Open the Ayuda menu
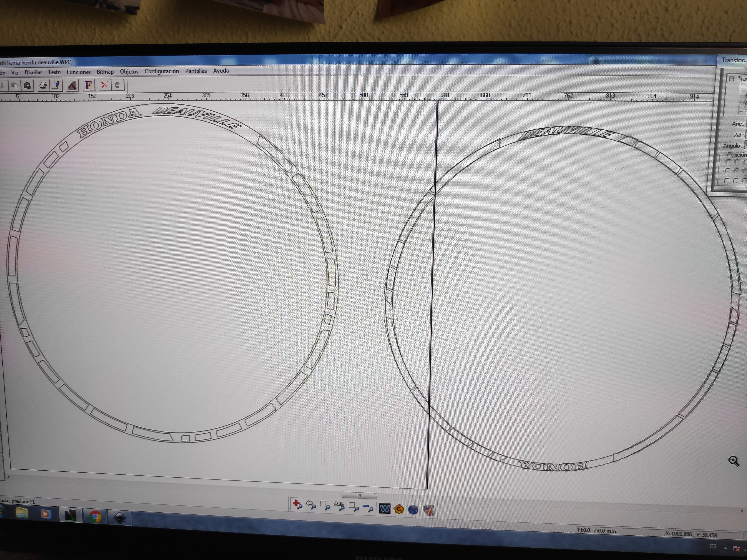 point(221,71)
